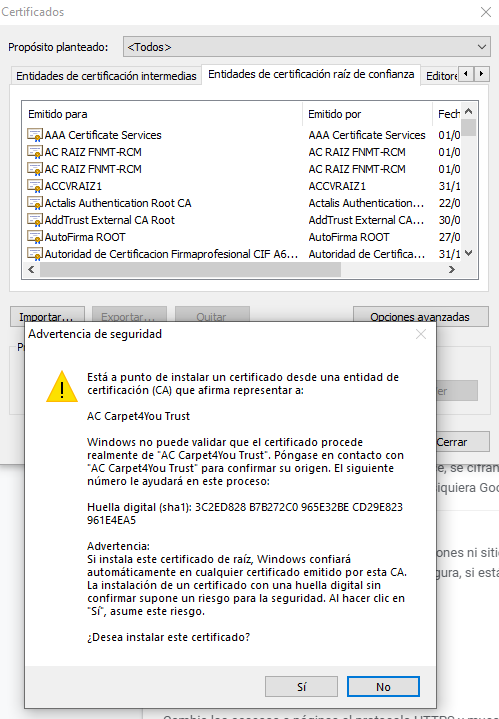Image resolution: width=499 pixels, height=719 pixels.
Task: Click the horizontal scrollbar right arrow
Action: click(452, 270)
